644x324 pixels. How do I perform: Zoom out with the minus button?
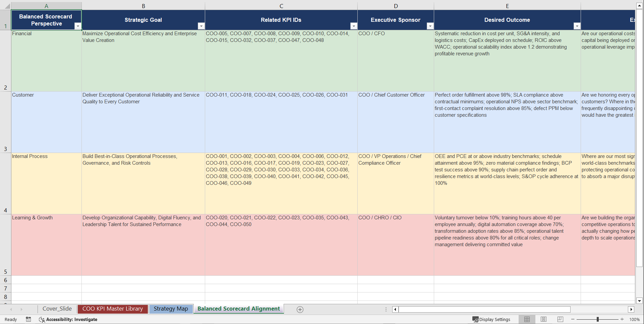(x=573, y=319)
